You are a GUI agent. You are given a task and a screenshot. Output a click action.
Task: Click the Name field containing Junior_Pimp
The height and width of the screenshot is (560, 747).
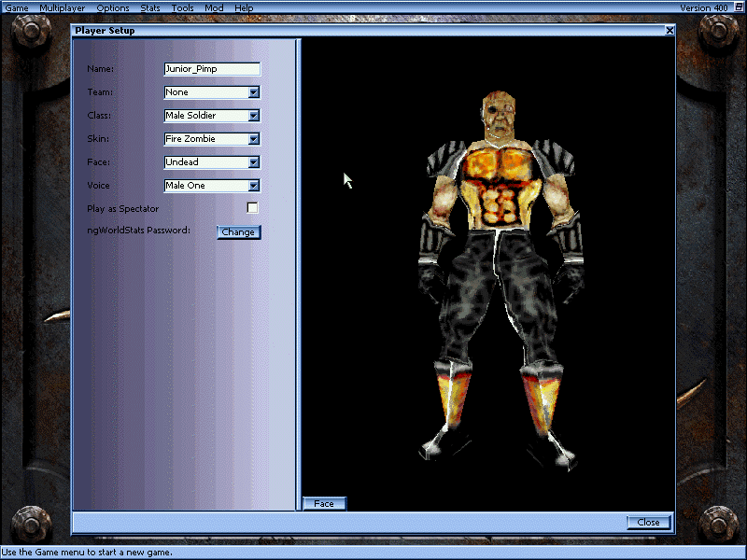point(212,68)
